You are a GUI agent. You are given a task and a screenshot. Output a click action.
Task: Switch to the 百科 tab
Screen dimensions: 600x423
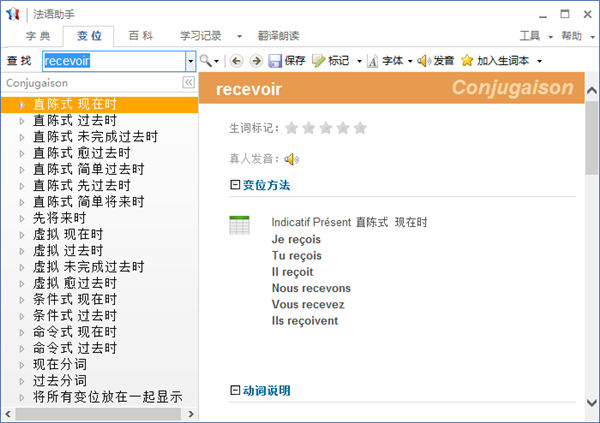(140, 35)
